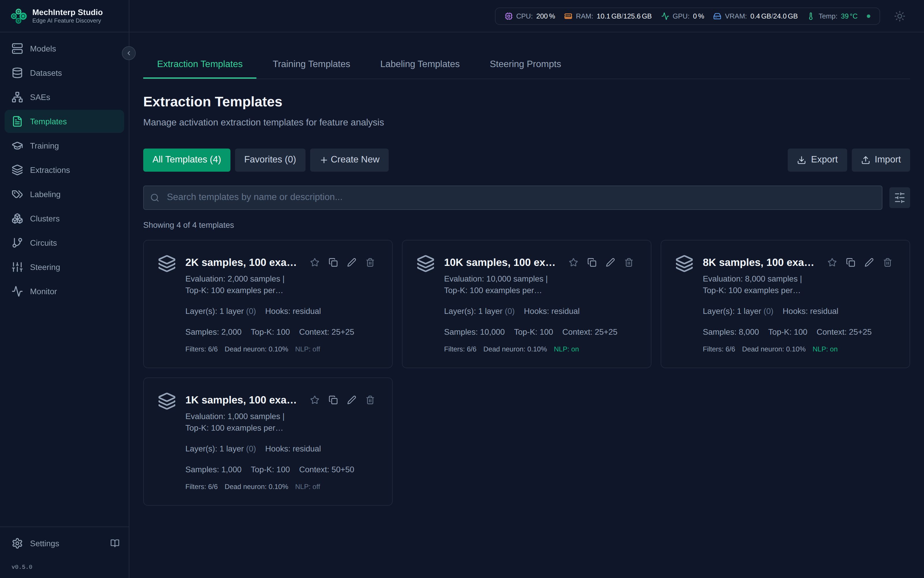924x578 pixels.
Task: Switch to the Extraction Templates tab
Action: click(x=200, y=64)
